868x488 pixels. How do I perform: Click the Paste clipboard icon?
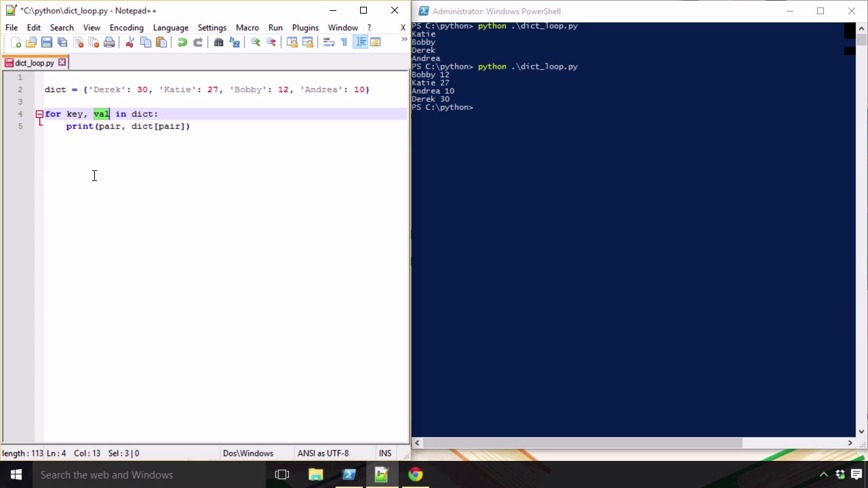(x=161, y=42)
